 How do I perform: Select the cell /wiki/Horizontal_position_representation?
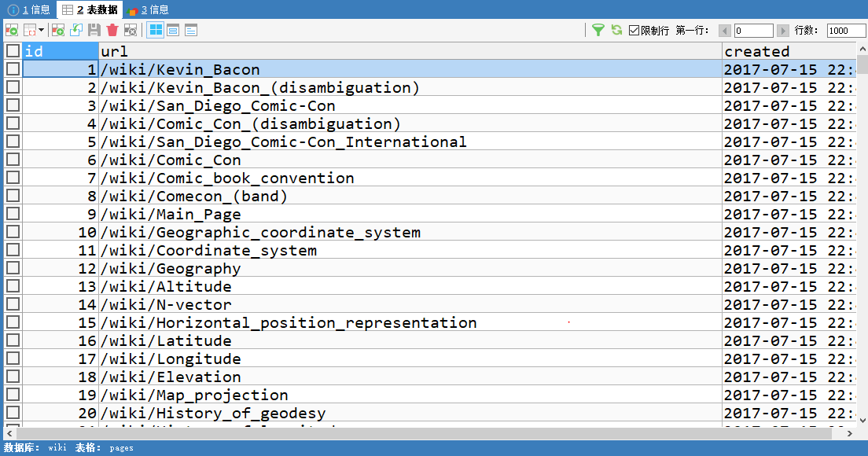410,322
